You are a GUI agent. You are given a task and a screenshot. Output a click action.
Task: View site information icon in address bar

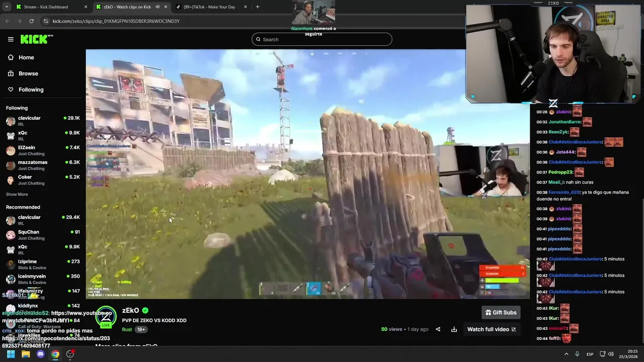coord(46,21)
